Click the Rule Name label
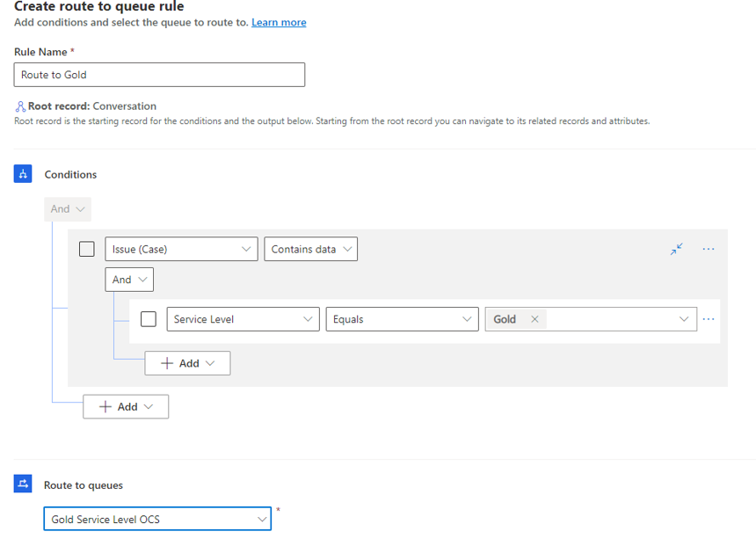The height and width of the screenshot is (546, 756). [x=40, y=52]
